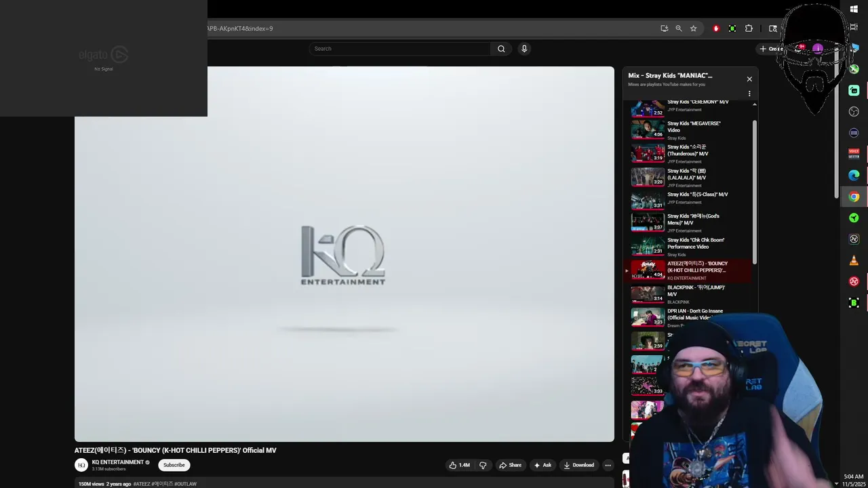Image resolution: width=868 pixels, height=488 pixels.
Task: Click the playlist scroll-up arrow
Action: click(x=755, y=104)
